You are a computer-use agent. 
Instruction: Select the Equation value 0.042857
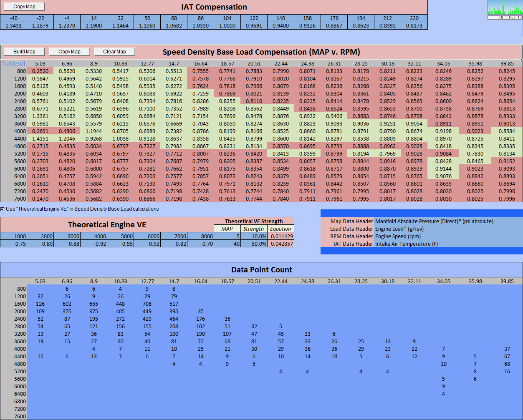pos(281,244)
